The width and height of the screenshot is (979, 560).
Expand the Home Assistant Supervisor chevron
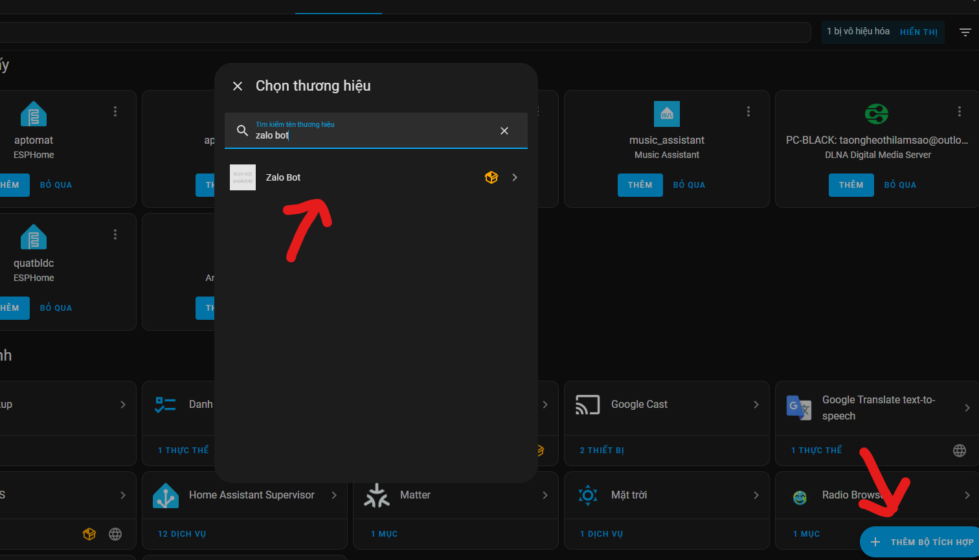pos(334,495)
